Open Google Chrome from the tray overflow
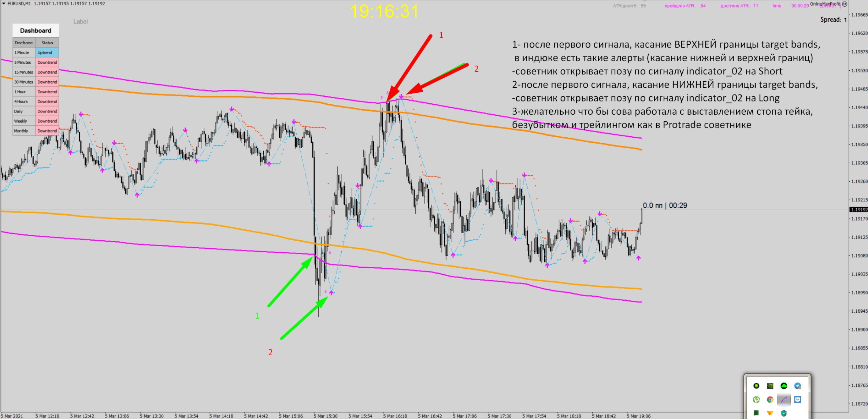This screenshot has width=868, height=419. tap(770, 400)
